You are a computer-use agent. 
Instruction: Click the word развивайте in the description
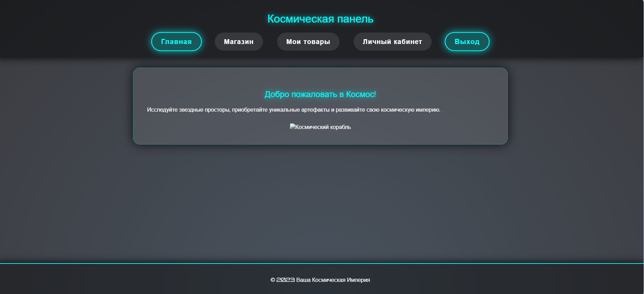(x=350, y=110)
